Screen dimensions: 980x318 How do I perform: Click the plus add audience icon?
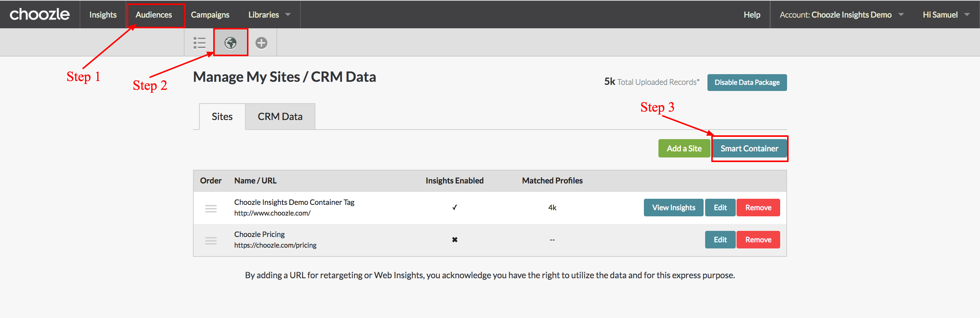pos(261,43)
